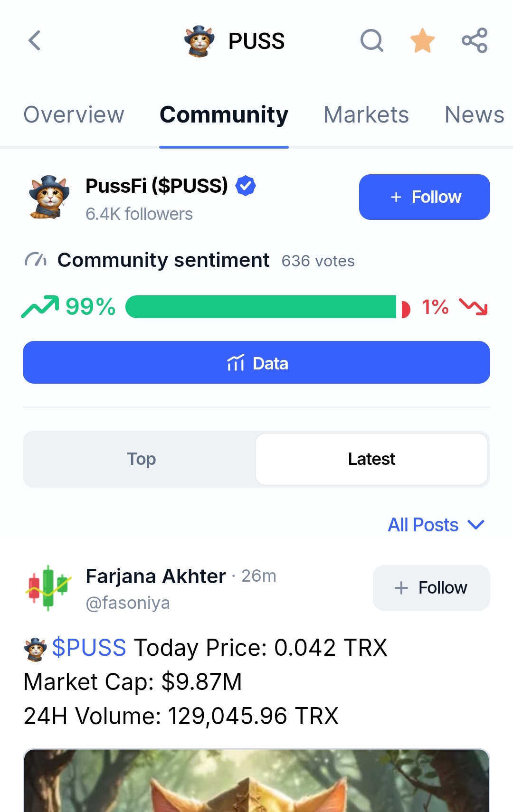
Task: Follow the PussFi community
Action: click(424, 197)
